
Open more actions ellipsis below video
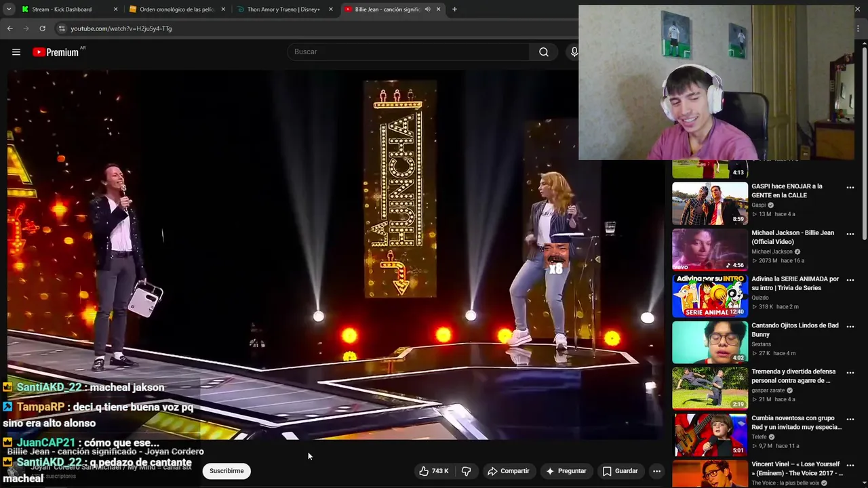click(656, 471)
